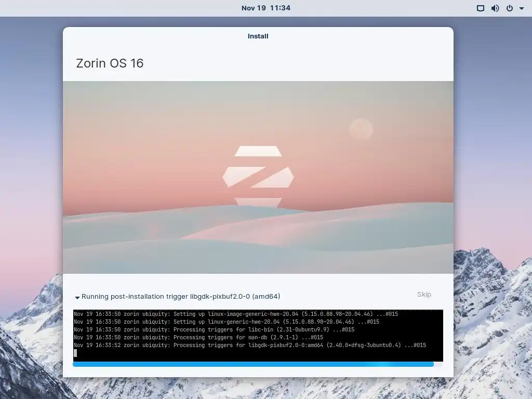532x399 pixels.
Task: Click the Install window title
Action: 258,36
